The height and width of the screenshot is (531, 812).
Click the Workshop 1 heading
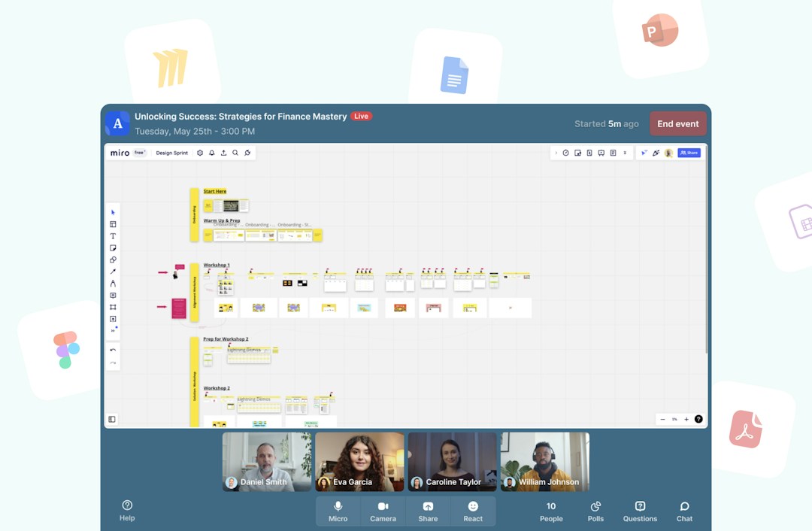click(217, 265)
